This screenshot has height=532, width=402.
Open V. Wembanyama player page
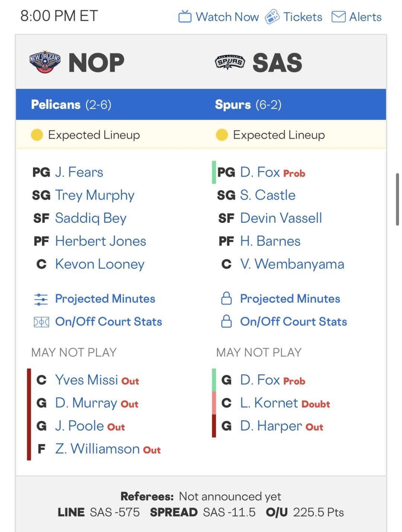pyautogui.click(x=292, y=264)
